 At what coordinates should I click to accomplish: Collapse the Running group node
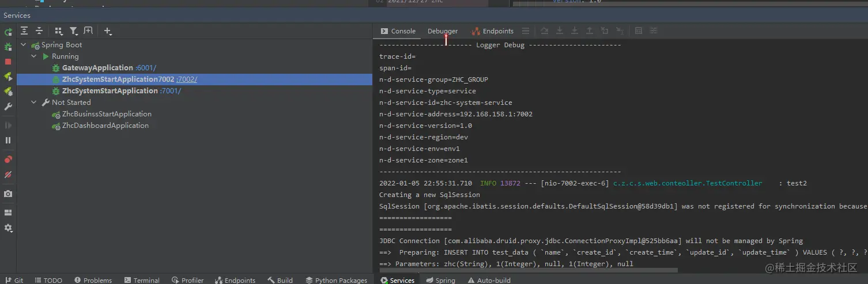[34, 56]
